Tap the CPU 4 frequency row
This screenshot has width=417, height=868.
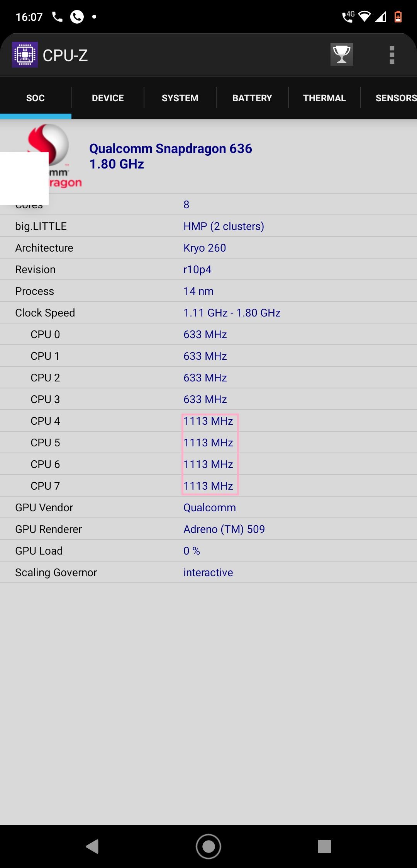tap(208, 421)
